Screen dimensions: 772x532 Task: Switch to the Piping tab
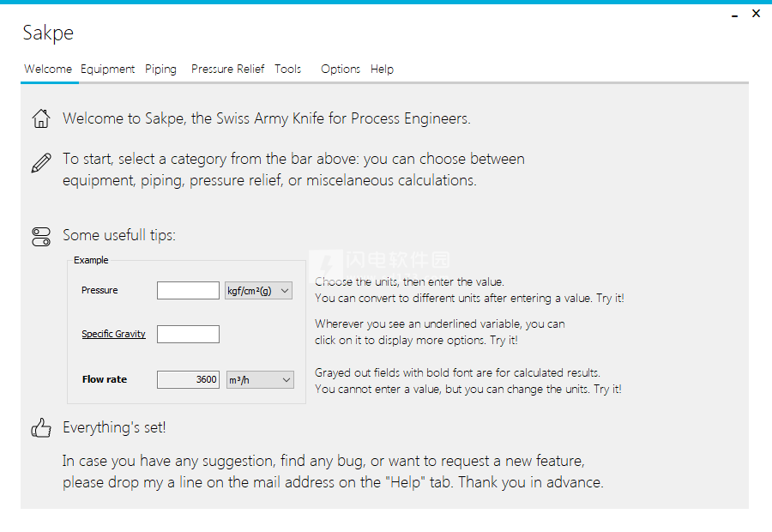pos(160,69)
